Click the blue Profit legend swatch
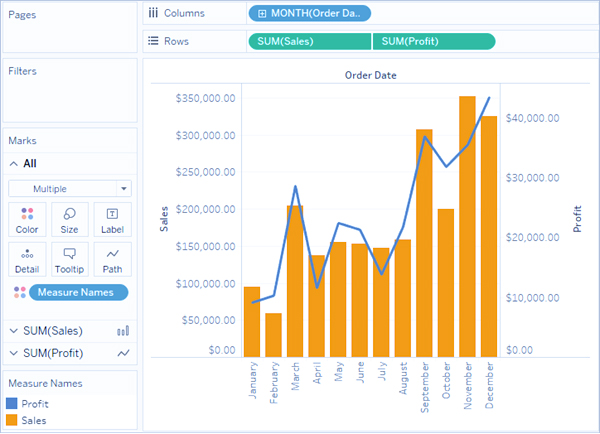 [12, 403]
